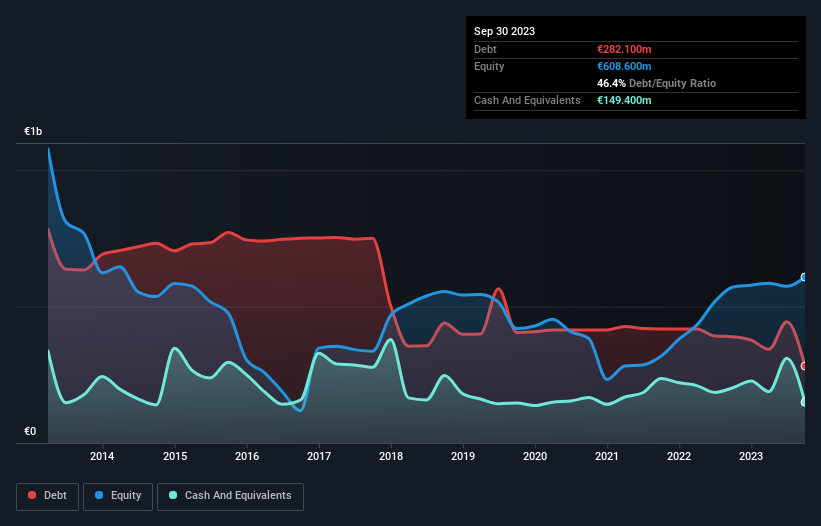Click the 2017 x-axis label
The image size is (821, 526).
[x=319, y=456]
